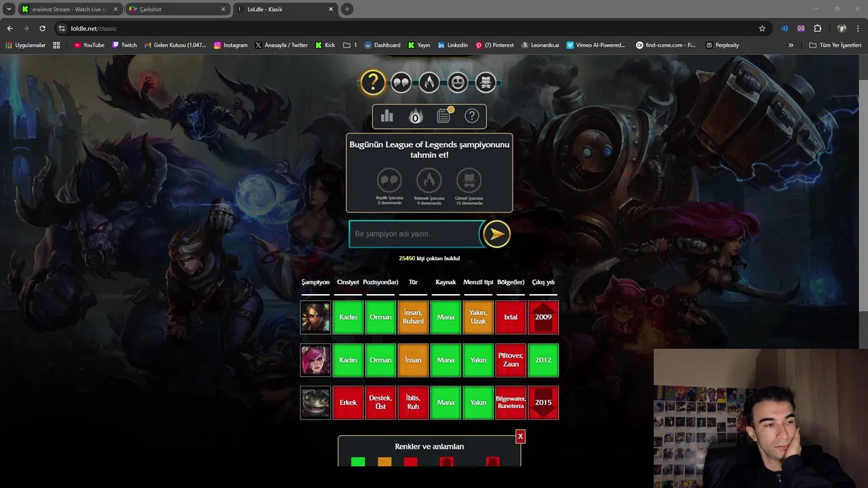Open the Instagram bookmark
Image resolution: width=868 pixels, height=488 pixels.
click(231, 45)
